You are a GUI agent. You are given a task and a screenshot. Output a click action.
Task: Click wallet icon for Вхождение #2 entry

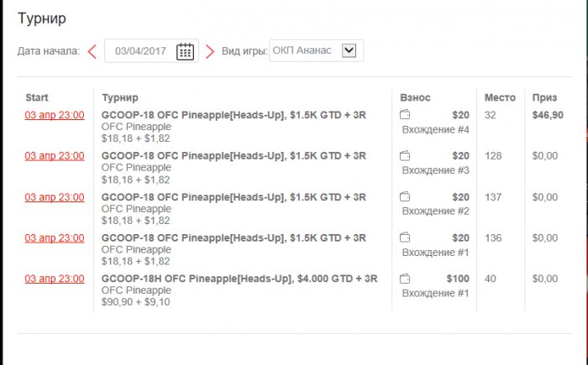coord(405,197)
